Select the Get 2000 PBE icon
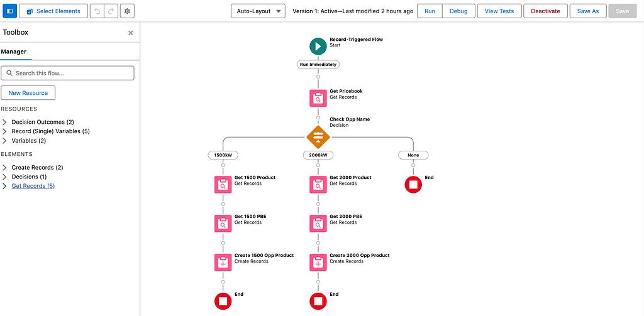This screenshot has width=644, height=316. coord(318,223)
